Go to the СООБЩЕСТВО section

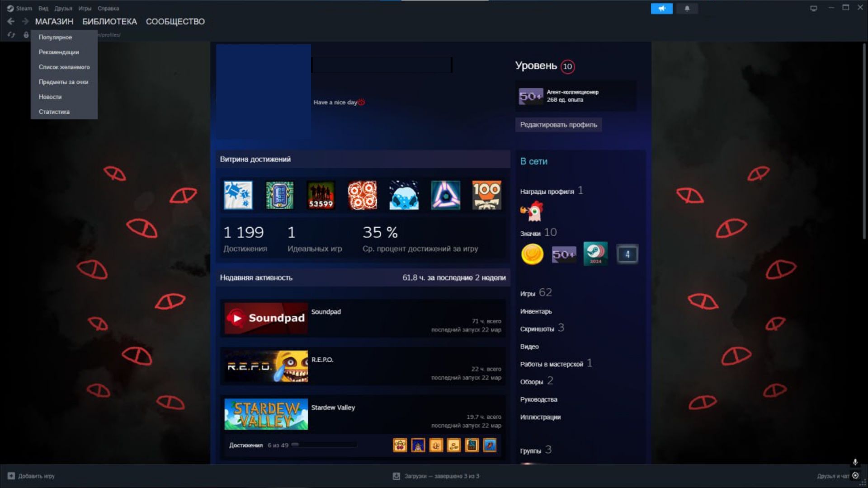click(175, 22)
